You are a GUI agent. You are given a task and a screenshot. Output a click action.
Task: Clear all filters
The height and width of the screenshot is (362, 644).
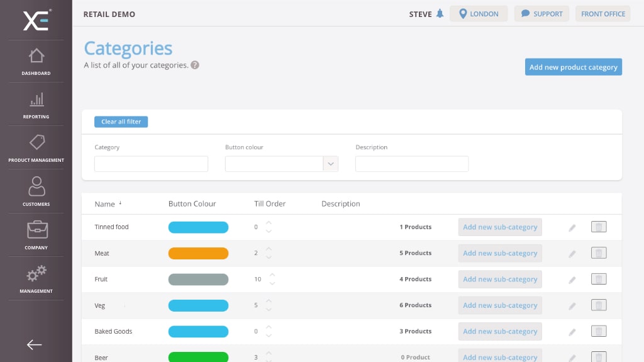[x=121, y=122]
